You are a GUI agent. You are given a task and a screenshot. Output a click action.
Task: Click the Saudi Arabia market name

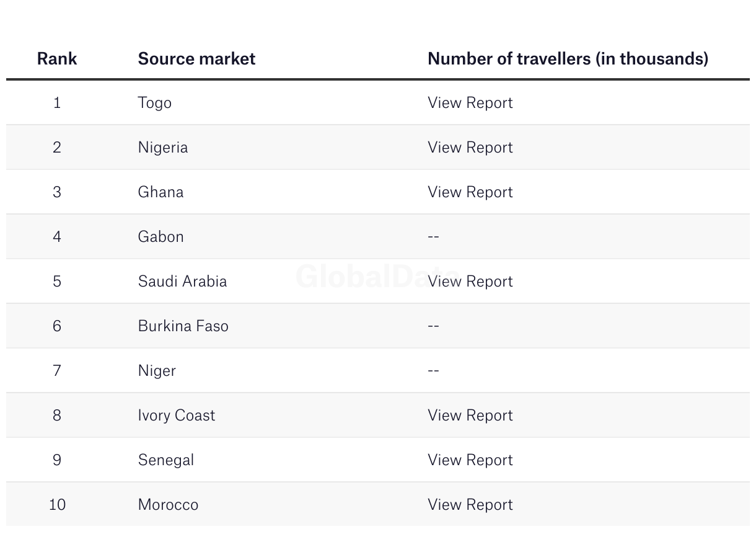[182, 282]
